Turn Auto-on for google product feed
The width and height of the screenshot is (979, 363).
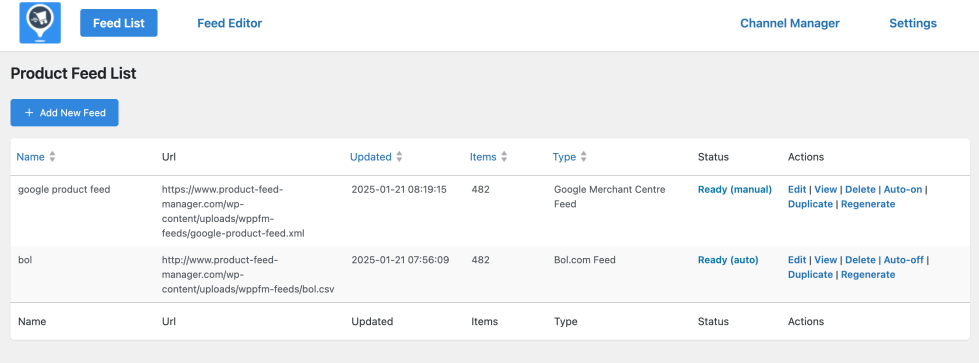click(902, 189)
